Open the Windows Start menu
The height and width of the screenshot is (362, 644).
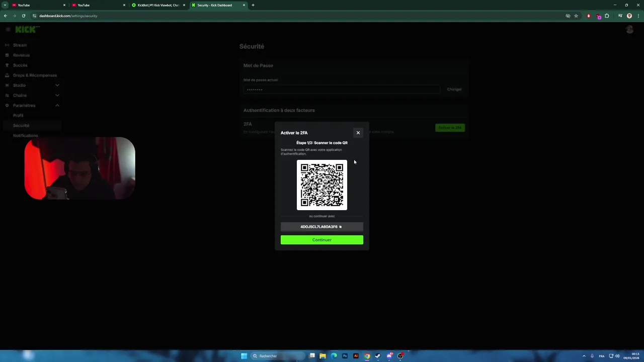(x=244, y=356)
